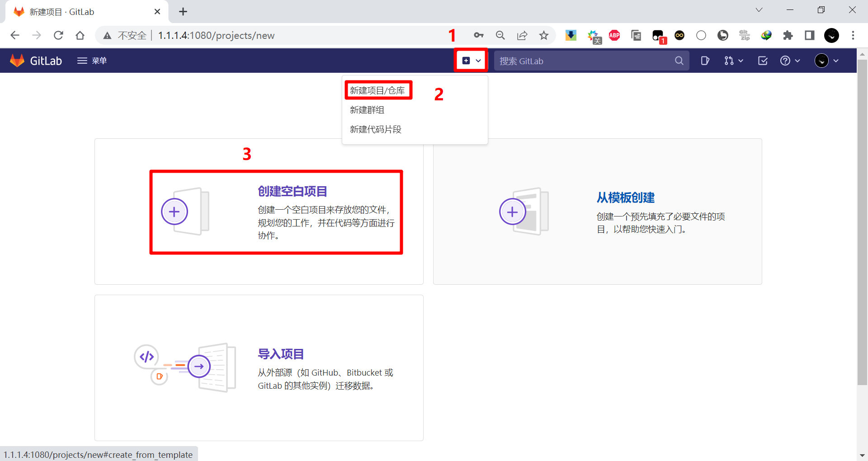Expand the help question mark menu
Viewport: 868px width, 461px height.
coord(790,61)
